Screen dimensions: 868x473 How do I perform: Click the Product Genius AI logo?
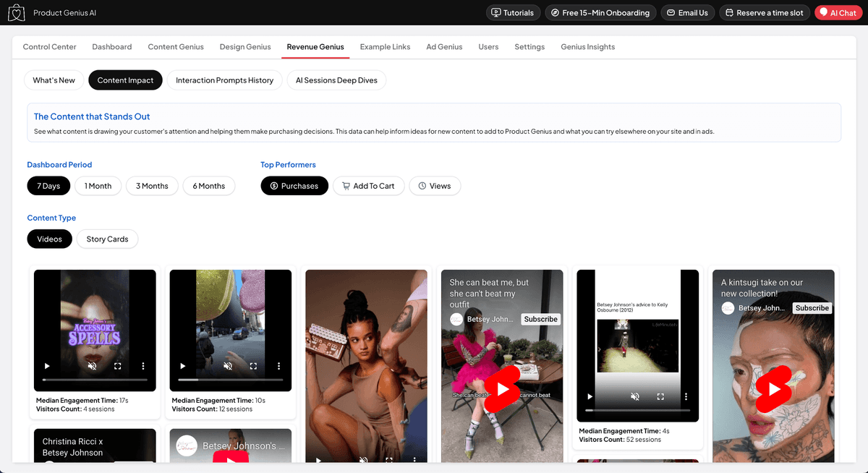[x=16, y=12]
